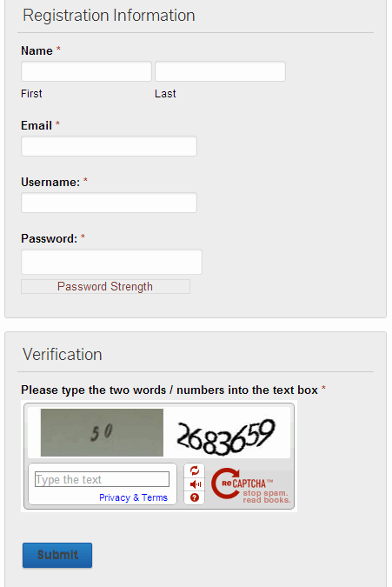Click the Registration Information heading
The image size is (392, 587).
pos(109,16)
